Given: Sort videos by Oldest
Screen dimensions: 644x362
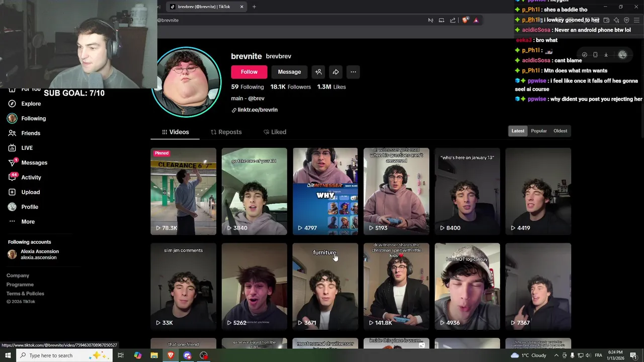Looking at the screenshot, I should 560,131.
